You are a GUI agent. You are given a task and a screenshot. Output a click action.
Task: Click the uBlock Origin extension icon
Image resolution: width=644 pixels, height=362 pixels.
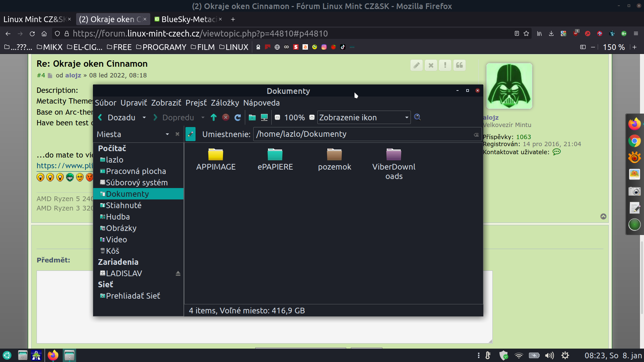point(576,33)
